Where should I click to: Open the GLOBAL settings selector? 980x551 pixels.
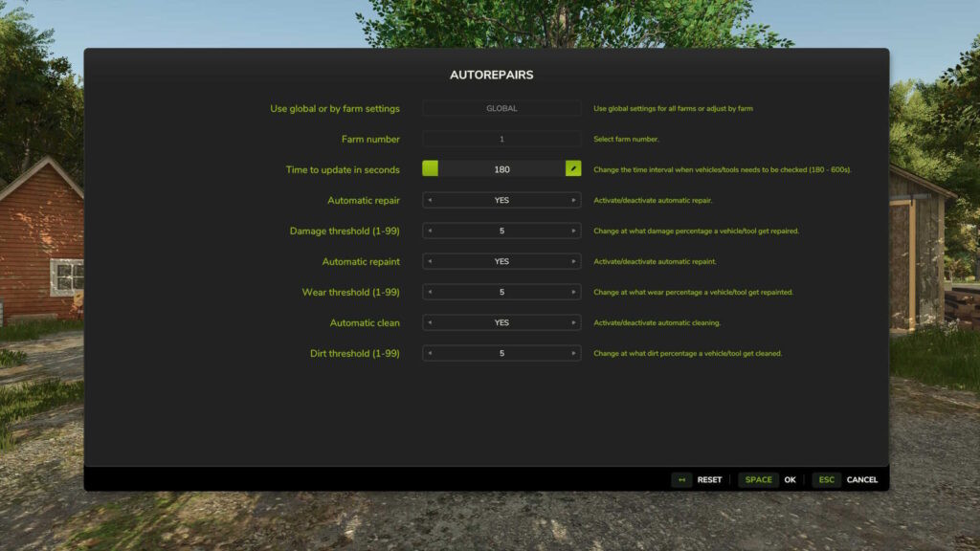tap(501, 108)
